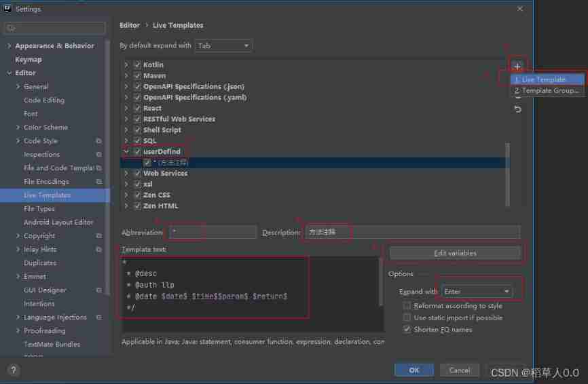The width and height of the screenshot is (588, 384).
Task: Uncheck the Kotlin template group checkbox
Action: (137, 65)
